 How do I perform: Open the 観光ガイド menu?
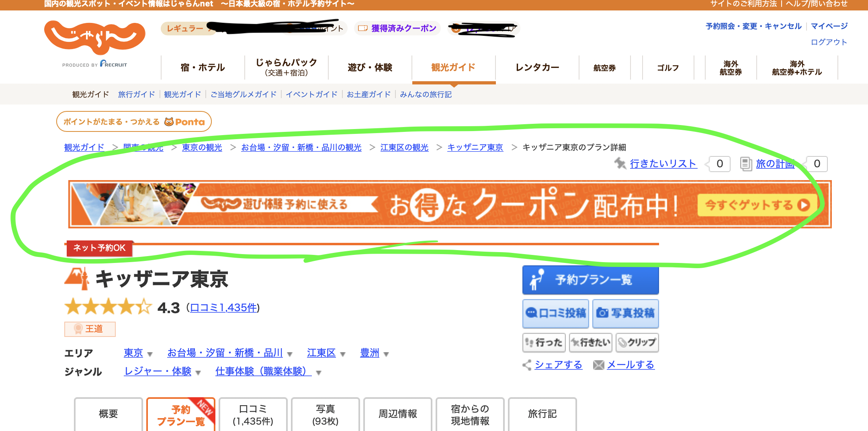(x=454, y=68)
